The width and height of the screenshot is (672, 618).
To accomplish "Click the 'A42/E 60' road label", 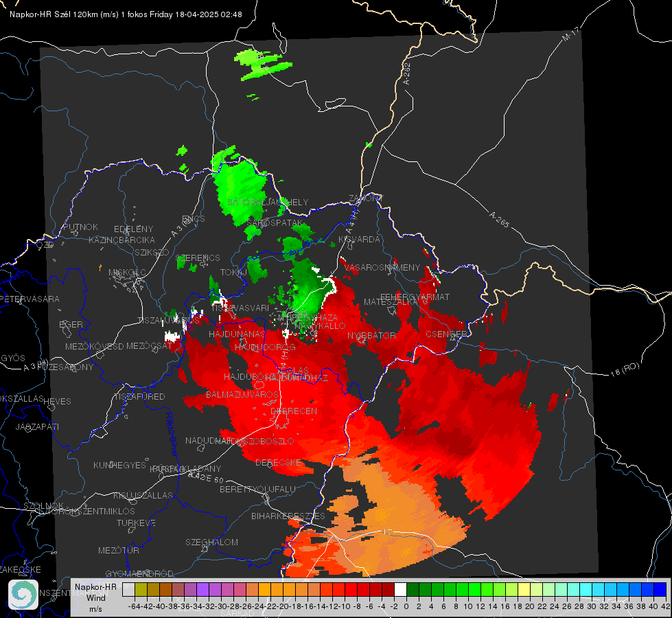I will pyautogui.click(x=206, y=477).
